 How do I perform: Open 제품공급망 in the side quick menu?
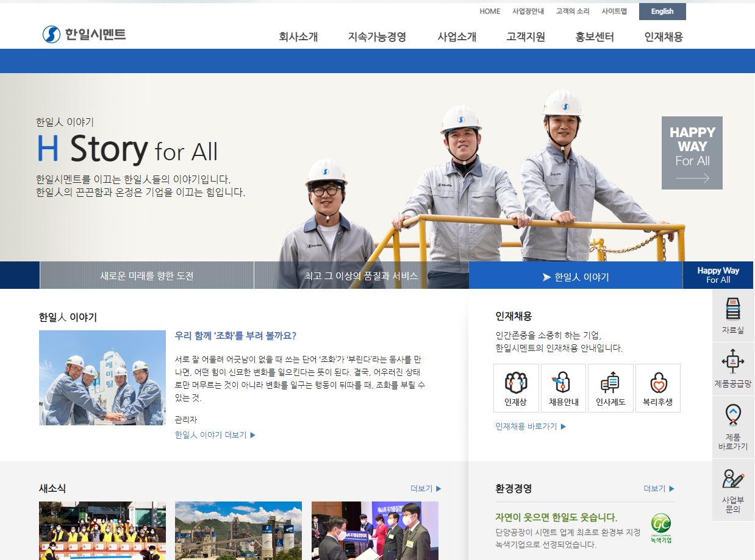[733, 369]
